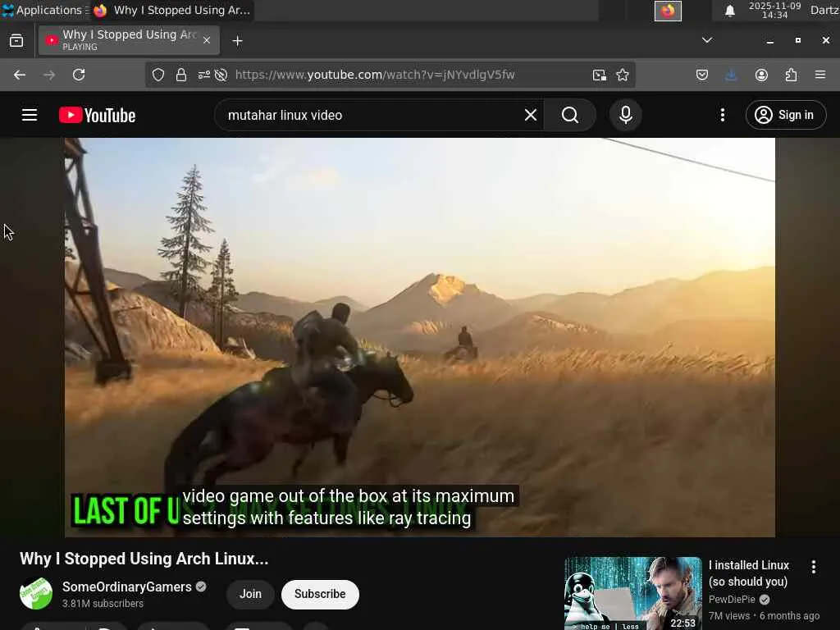Open the Firefox account menu

tap(761, 75)
